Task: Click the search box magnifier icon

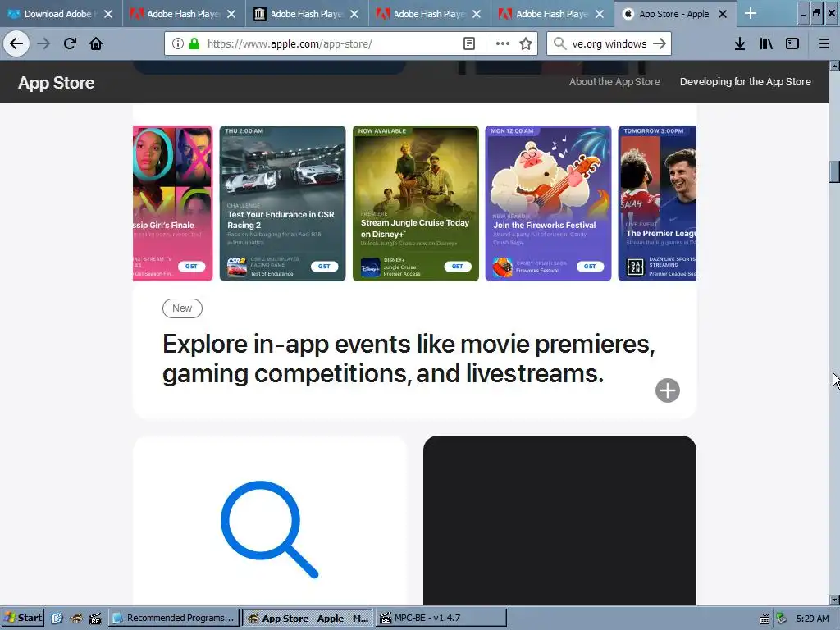Action: (x=559, y=43)
